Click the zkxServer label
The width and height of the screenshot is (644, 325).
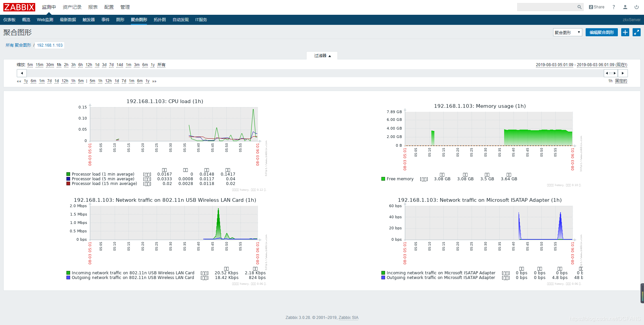pos(632,20)
